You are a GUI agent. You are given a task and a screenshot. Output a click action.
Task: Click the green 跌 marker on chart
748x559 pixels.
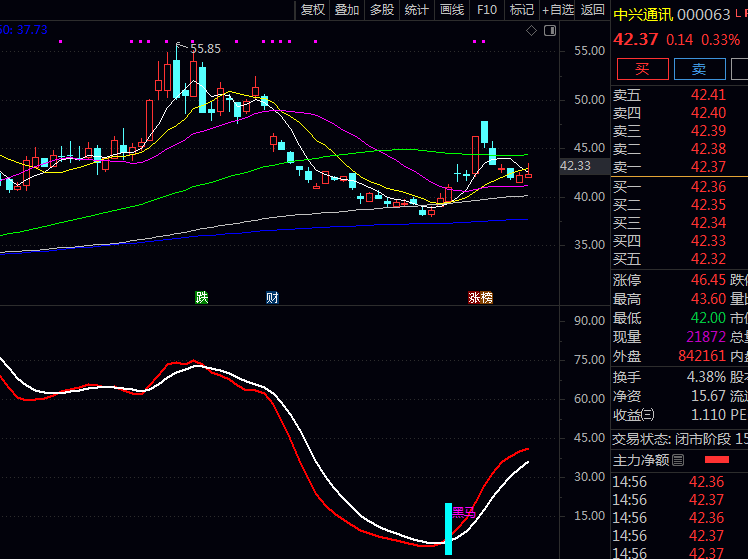click(201, 297)
